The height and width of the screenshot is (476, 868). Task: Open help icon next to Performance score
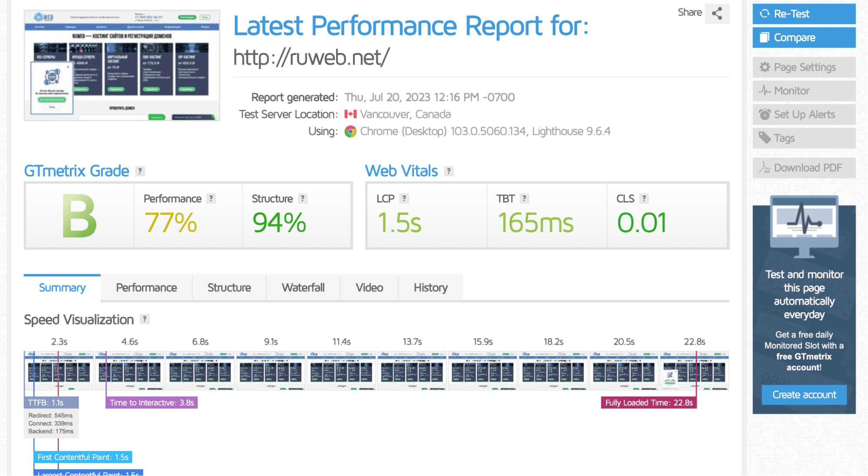(x=211, y=198)
